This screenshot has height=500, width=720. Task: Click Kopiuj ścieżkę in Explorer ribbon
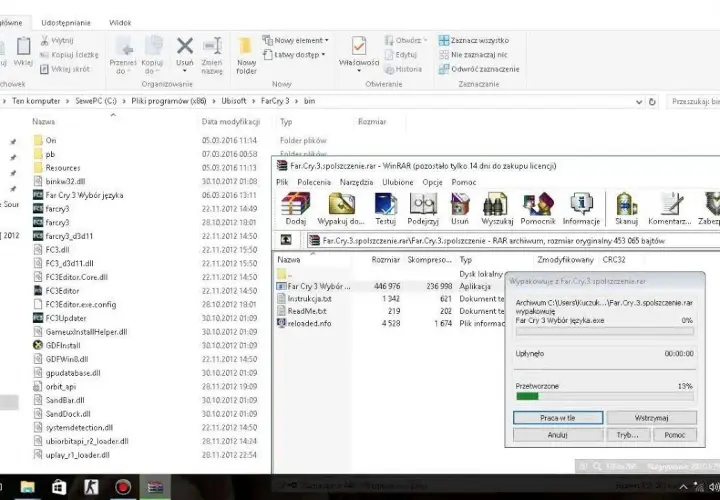tap(69, 55)
